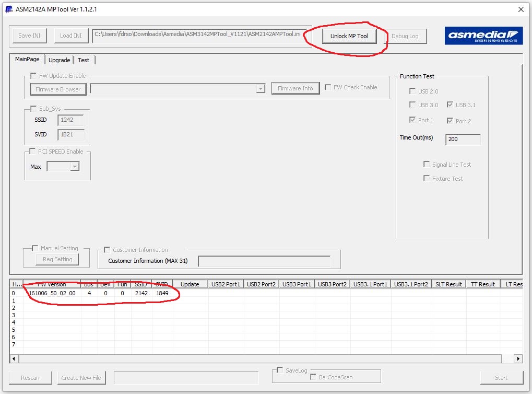
Task: Click the table's scroll right arrow
Action: point(518,358)
